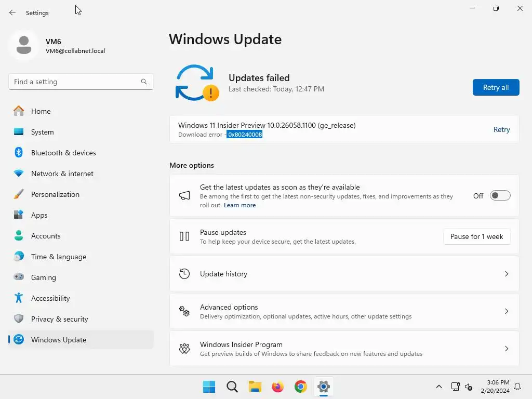Click highlighted error code 0x80240008
This screenshot has height=399, width=532.
click(245, 135)
